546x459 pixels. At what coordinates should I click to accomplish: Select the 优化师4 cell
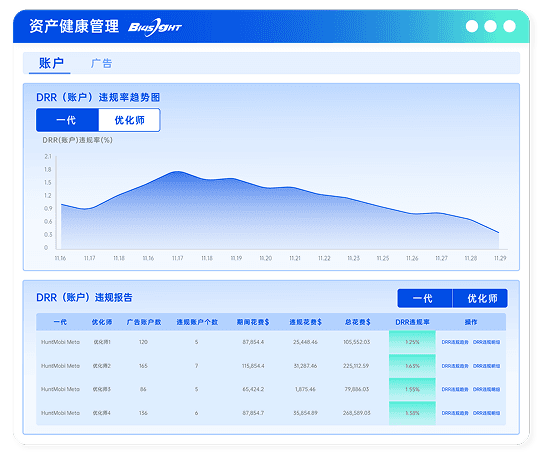tap(102, 413)
